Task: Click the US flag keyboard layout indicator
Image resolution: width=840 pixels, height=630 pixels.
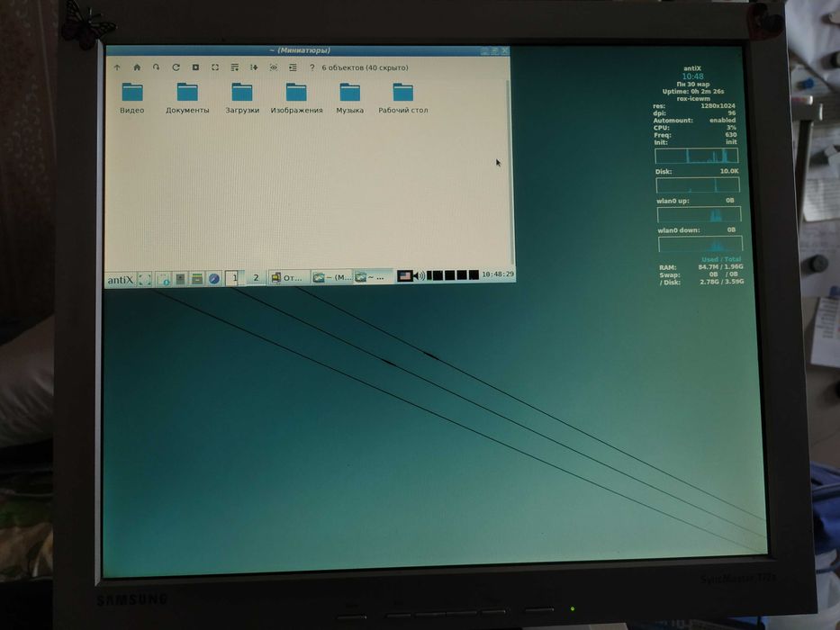Action: coord(405,276)
